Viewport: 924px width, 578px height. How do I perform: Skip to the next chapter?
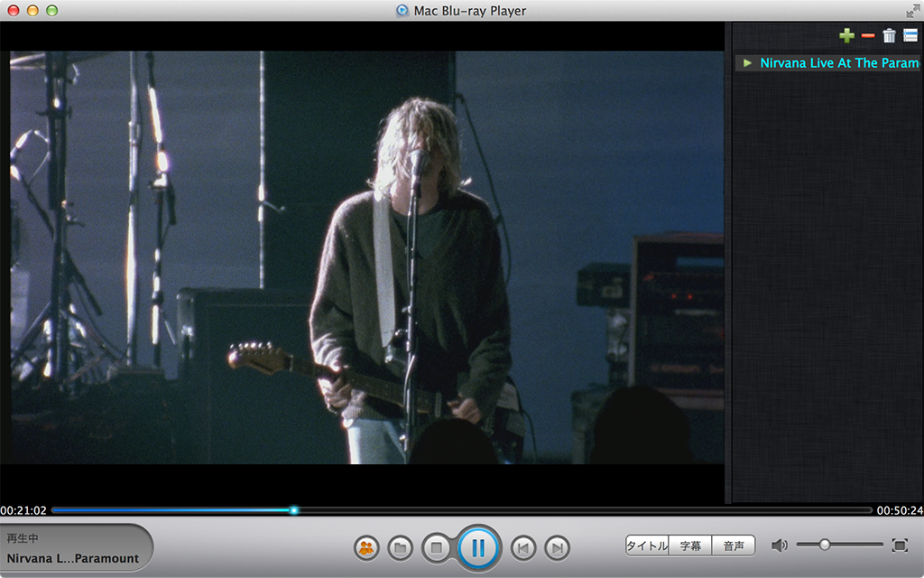(x=558, y=548)
